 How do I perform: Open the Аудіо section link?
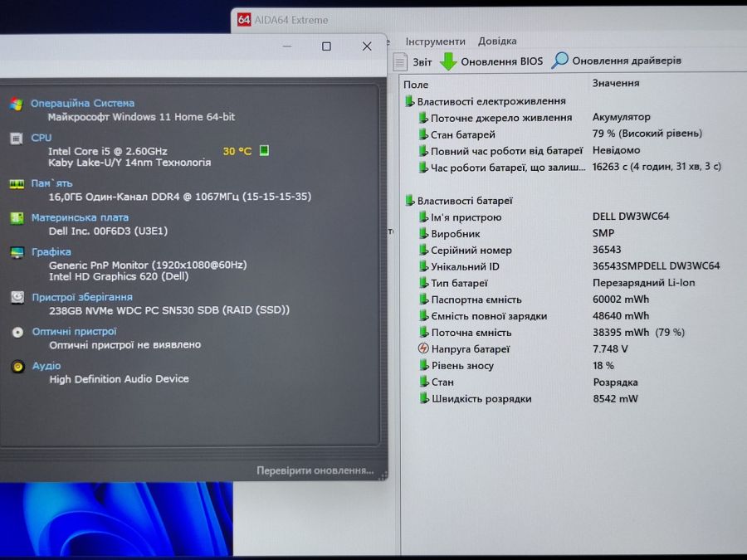pos(46,366)
